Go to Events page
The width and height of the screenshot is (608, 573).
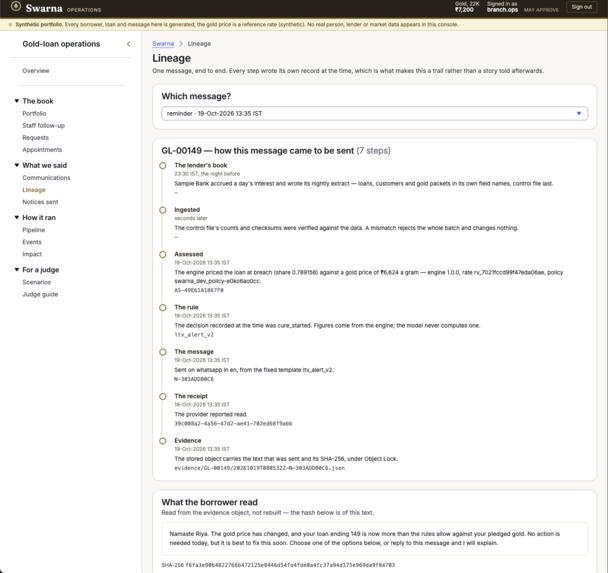click(32, 242)
